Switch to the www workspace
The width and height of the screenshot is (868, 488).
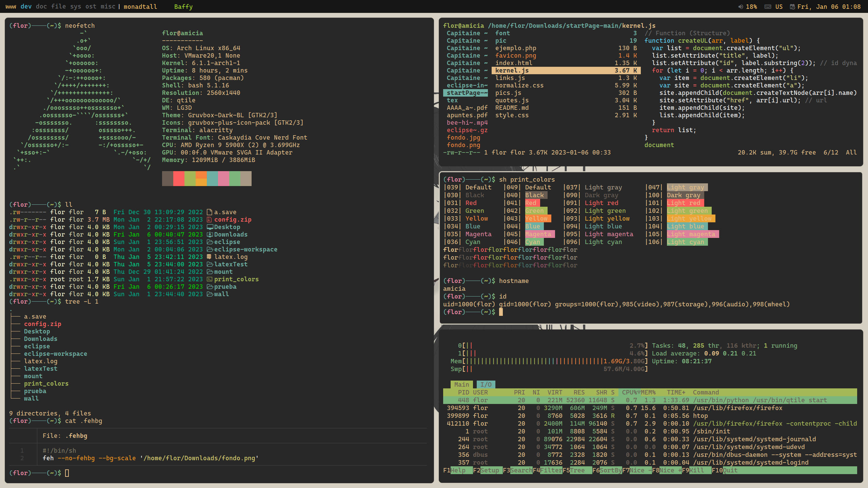click(11, 6)
